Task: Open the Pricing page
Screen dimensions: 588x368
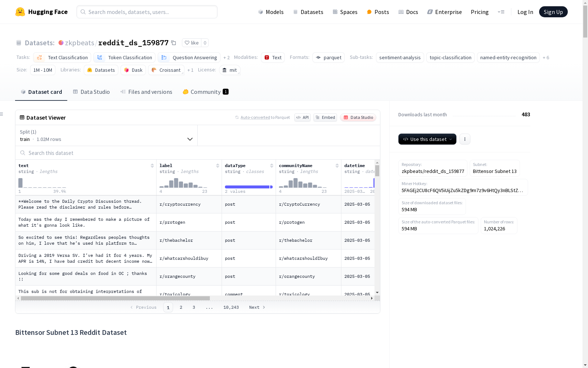Action: point(480,12)
